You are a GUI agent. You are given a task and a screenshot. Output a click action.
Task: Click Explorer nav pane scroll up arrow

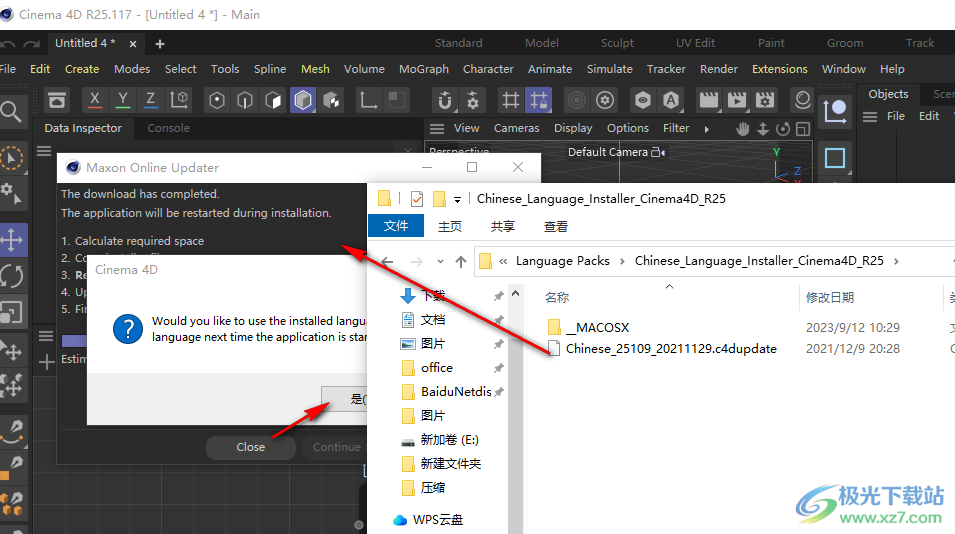(x=515, y=293)
